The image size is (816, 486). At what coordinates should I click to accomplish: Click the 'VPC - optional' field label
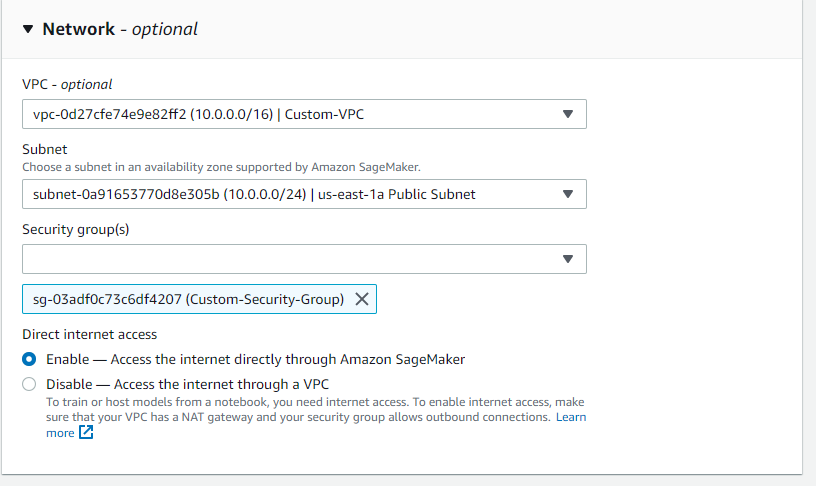tap(67, 84)
